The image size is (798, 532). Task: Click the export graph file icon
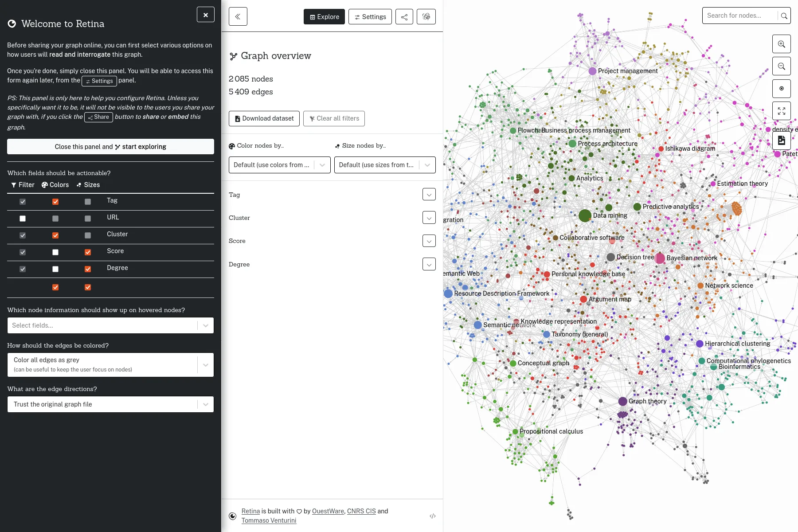tap(781, 141)
